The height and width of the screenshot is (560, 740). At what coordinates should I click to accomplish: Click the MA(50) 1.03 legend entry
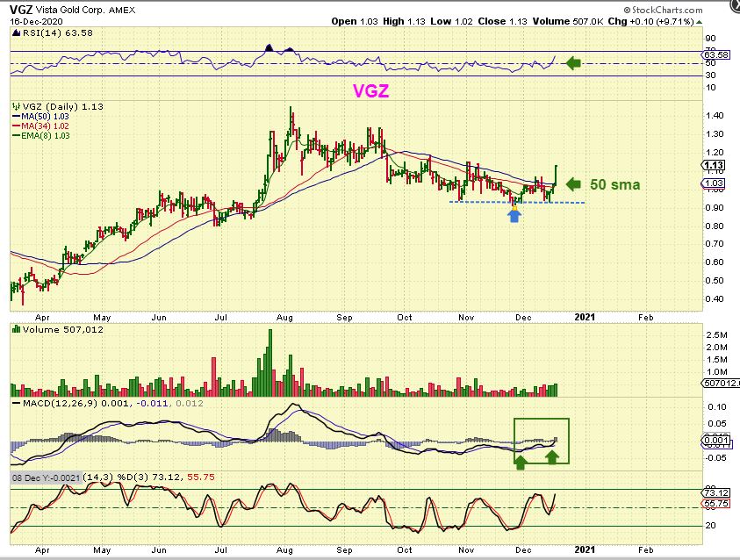tap(45, 117)
